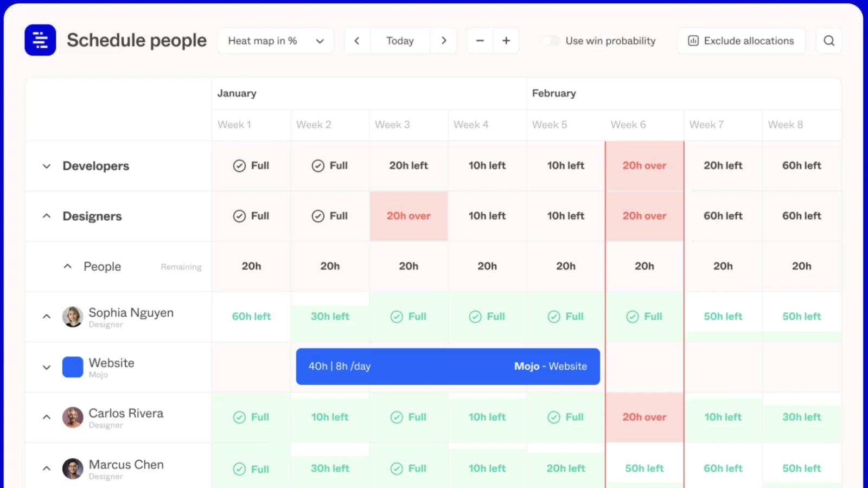Click People row Week 1 '20h' remaining cell

pyautogui.click(x=251, y=266)
